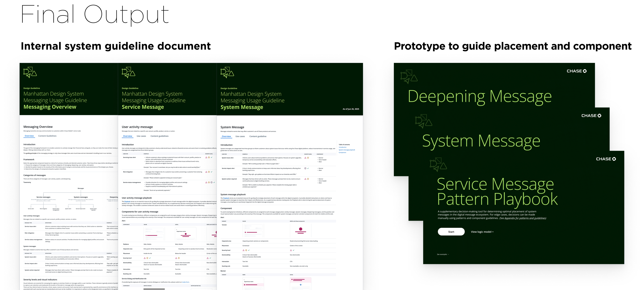Screen dimensions: 644x290
Task: Click the design system logo in Service Message header
Action: pyautogui.click(x=129, y=72)
